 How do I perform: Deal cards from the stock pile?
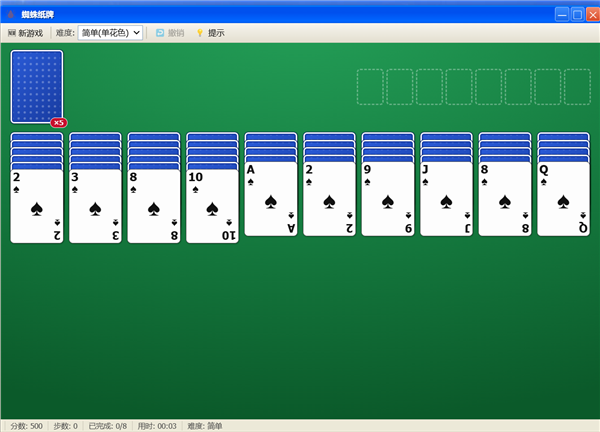(37, 87)
